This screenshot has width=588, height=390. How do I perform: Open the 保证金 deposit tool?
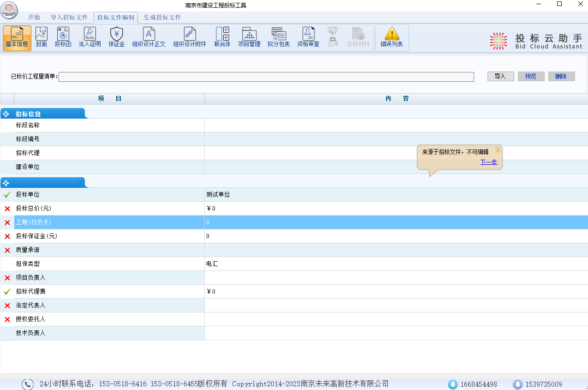coord(117,38)
